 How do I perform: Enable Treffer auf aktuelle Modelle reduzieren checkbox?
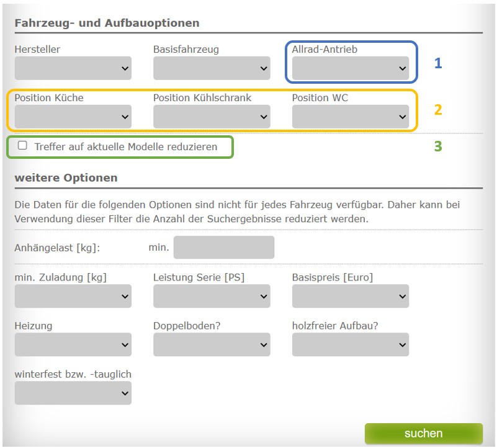coord(22,146)
